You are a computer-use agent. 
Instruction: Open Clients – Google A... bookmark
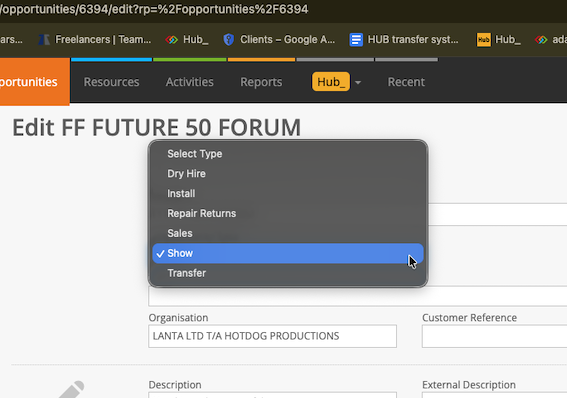tap(279, 39)
